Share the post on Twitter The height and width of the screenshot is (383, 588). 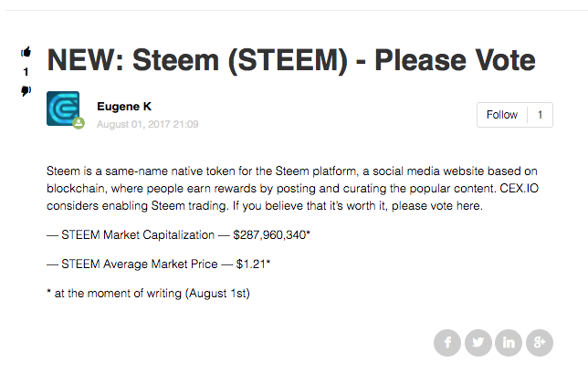[478, 343]
